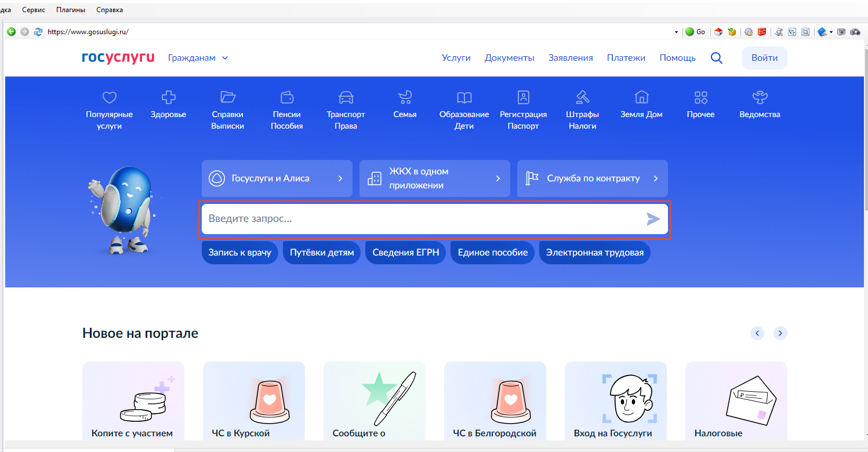
Task: Open the Услуги navigation link
Action: tap(456, 57)
